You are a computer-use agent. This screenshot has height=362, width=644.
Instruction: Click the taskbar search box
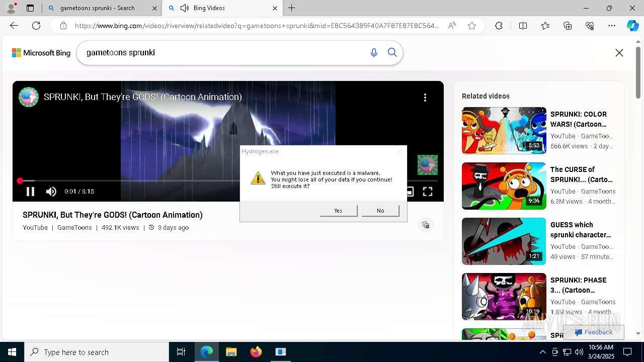tap(97, 352)
